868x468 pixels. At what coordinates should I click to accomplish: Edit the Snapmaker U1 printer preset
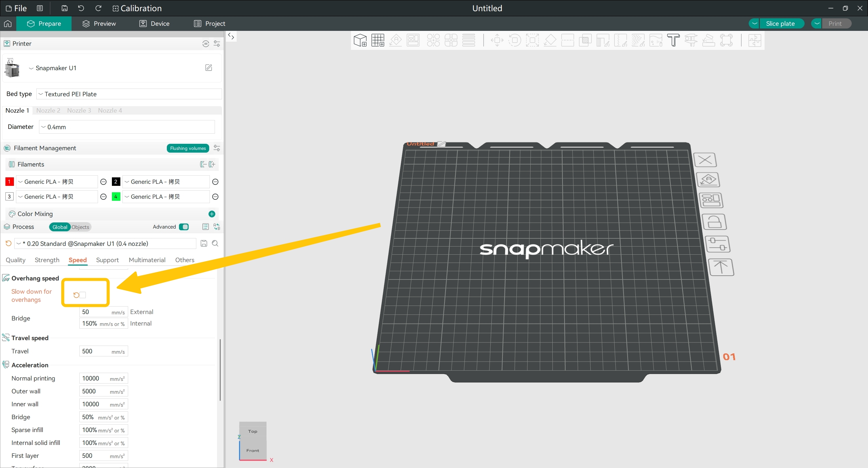(x=209, y=68)
